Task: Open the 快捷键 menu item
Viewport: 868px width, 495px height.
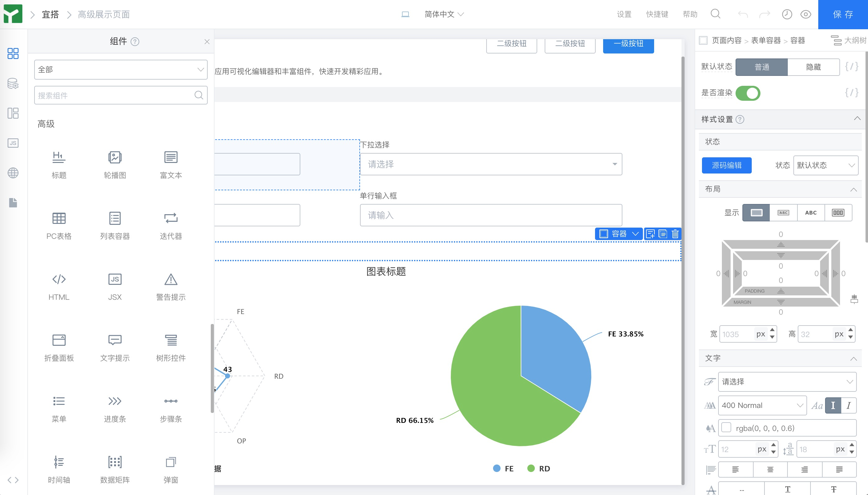Action: point(657,14)
